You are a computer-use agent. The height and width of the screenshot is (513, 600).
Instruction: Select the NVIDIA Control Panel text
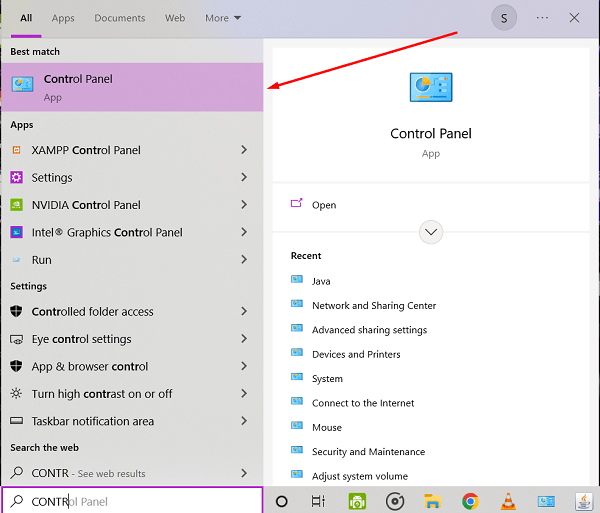coord(86,205)
